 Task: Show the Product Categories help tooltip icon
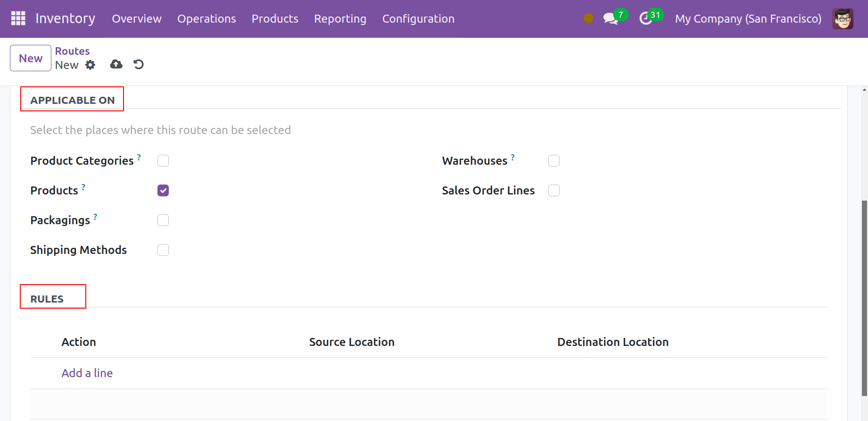[x=139, y=157]
